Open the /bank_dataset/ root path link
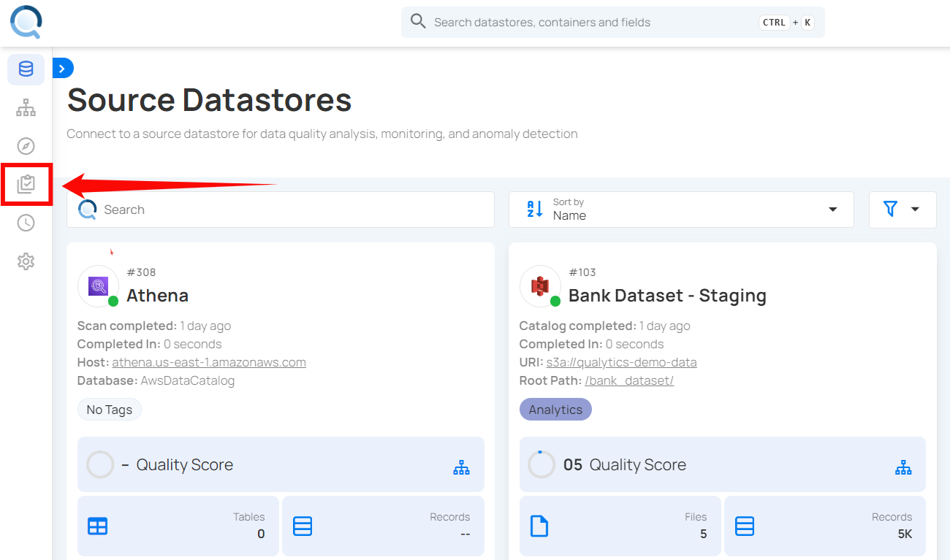The image size is (950, 560). [x=629, y=380]
